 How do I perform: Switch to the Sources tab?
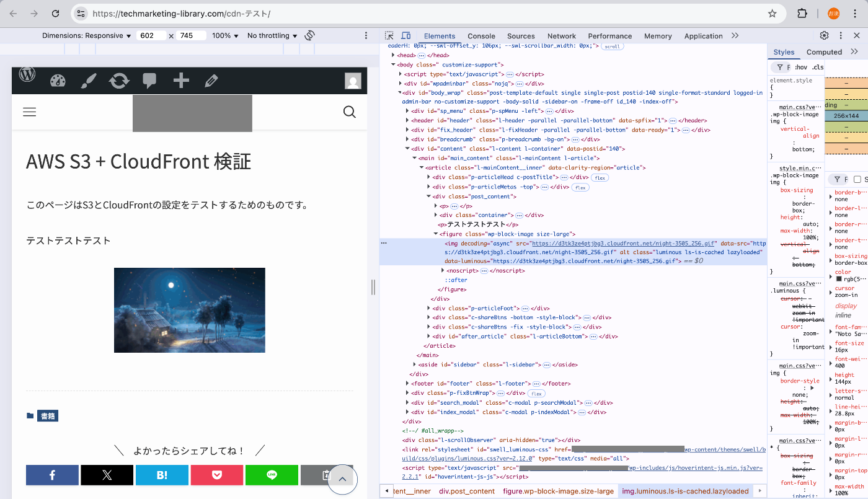coord(521,36)
